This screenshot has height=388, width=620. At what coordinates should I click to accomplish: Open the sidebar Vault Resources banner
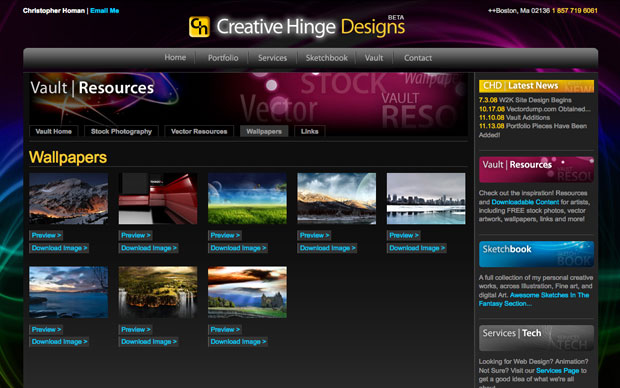pos(536,170)
